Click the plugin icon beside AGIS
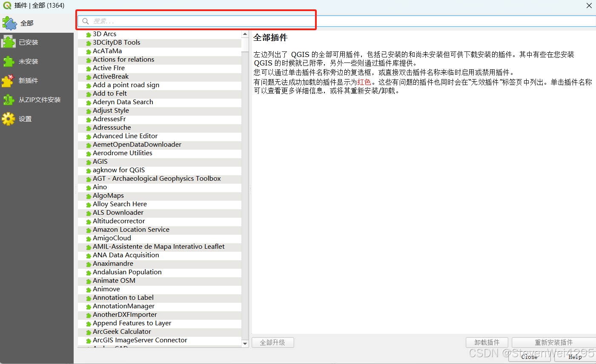Viewport: 596px width, 364px height. point(89,162)
